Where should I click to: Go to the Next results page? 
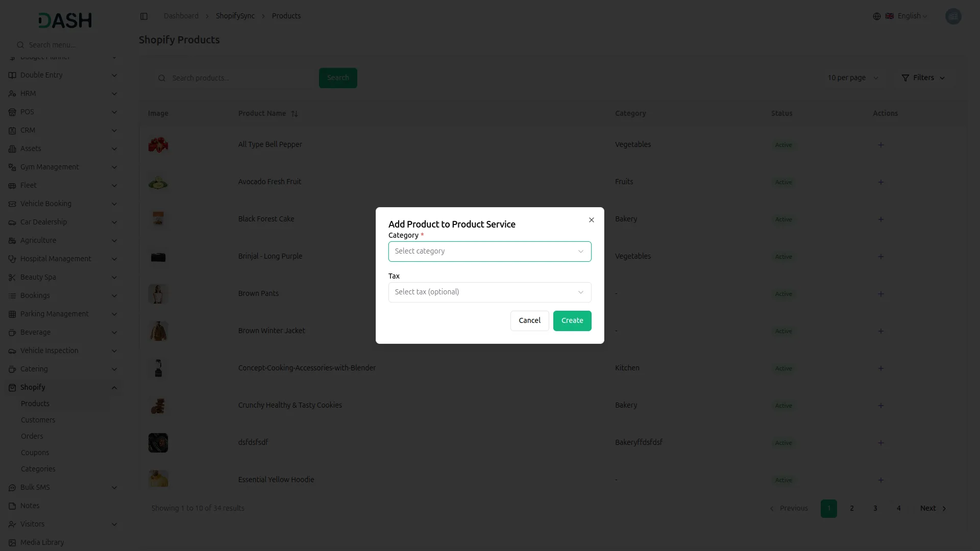(x=933, y=509)
